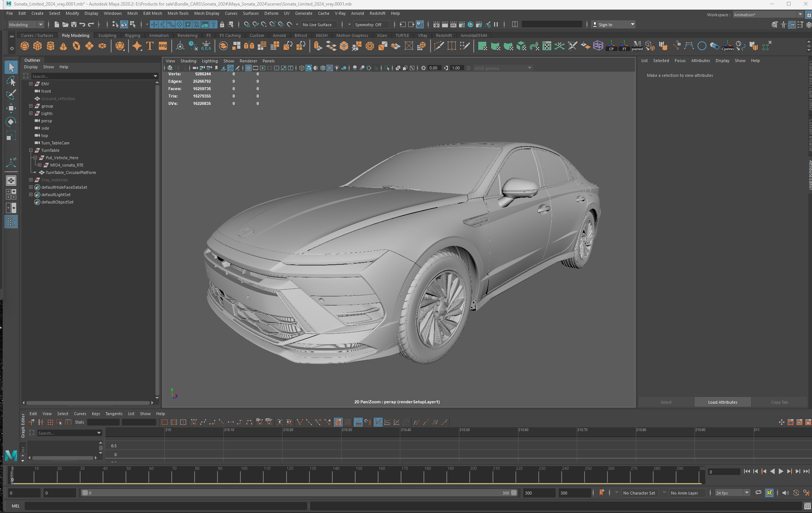This screenshot has height=513, width=812.
Task: Play the animation forwards
Action: click(781, 471)
